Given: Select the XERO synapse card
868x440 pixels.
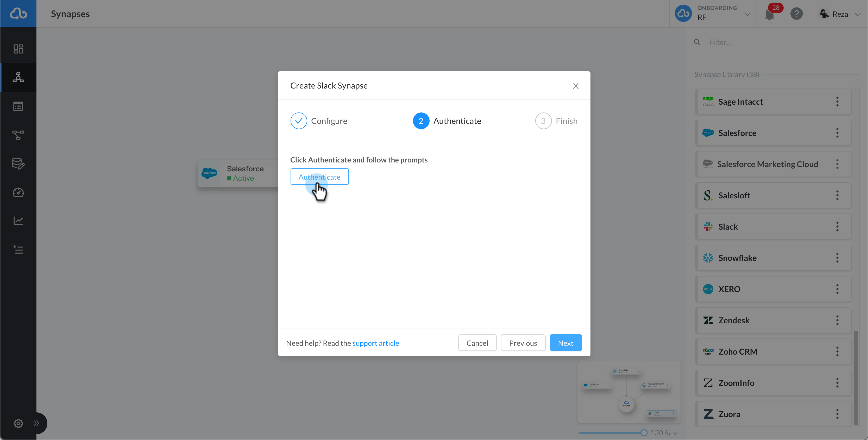Looking at the screenshot, I should [x=773, y=289].
